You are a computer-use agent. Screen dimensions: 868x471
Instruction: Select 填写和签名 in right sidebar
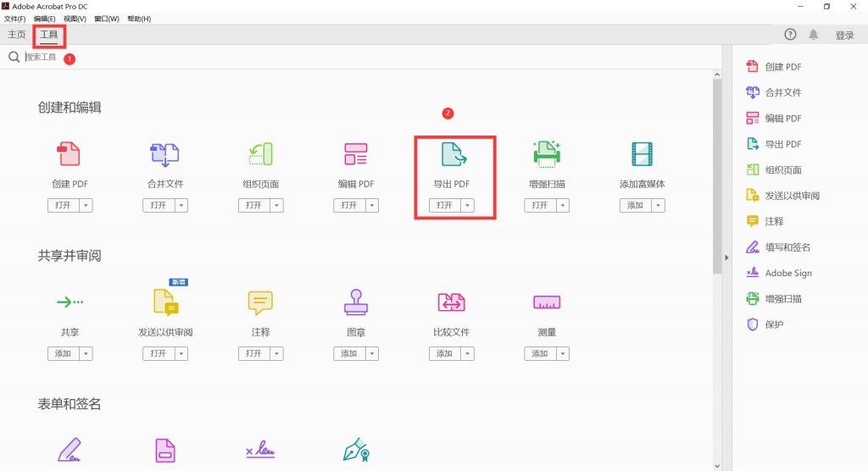[x=778, y=247]
